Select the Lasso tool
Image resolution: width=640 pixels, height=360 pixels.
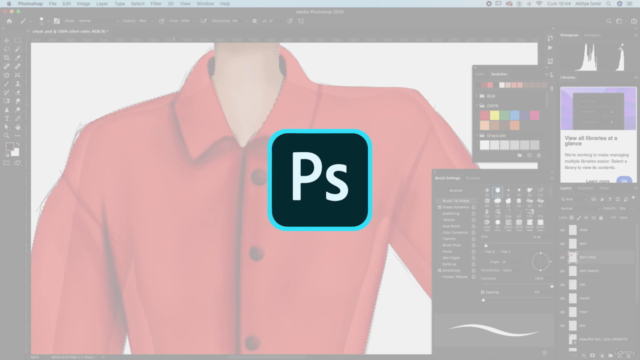[7, 49]
